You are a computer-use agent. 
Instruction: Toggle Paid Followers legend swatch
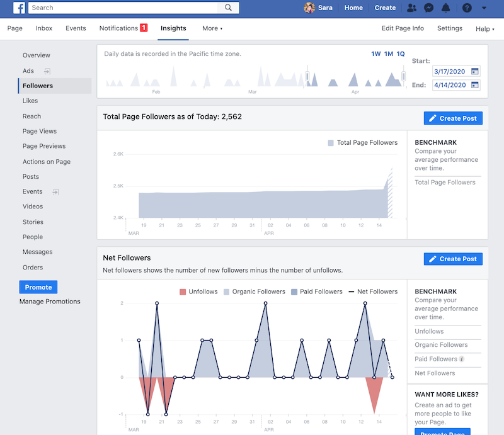(x=294, y=291)
